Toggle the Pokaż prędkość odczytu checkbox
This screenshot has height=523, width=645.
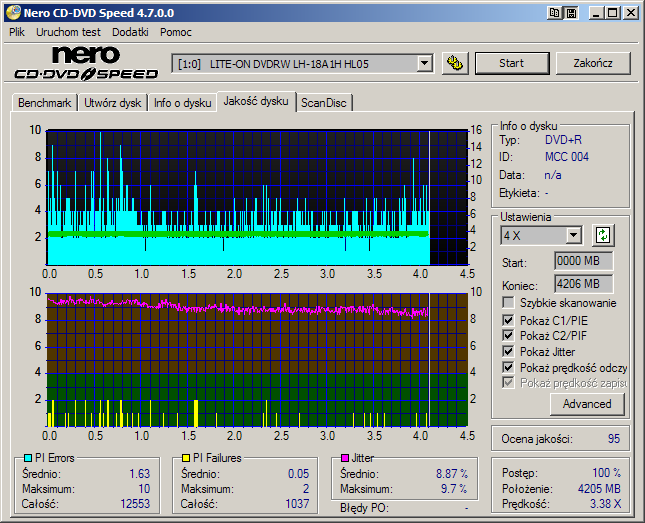pos(508,367)
